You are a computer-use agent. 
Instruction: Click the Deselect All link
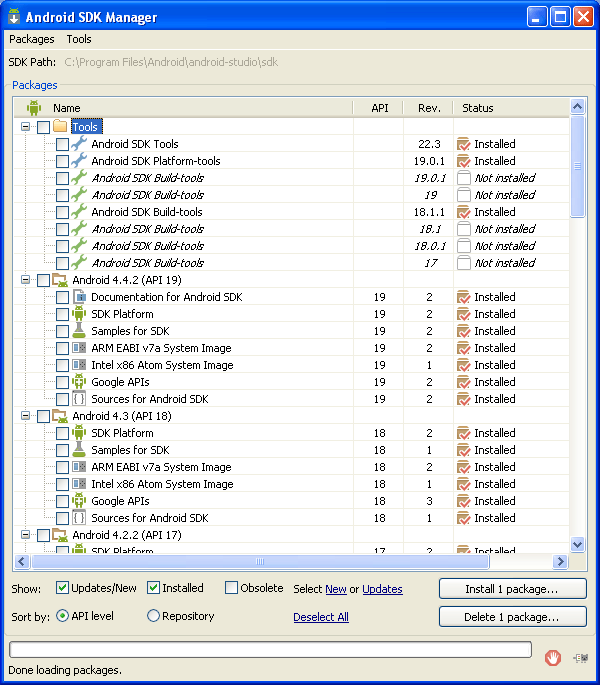click(x=321, y=617)
